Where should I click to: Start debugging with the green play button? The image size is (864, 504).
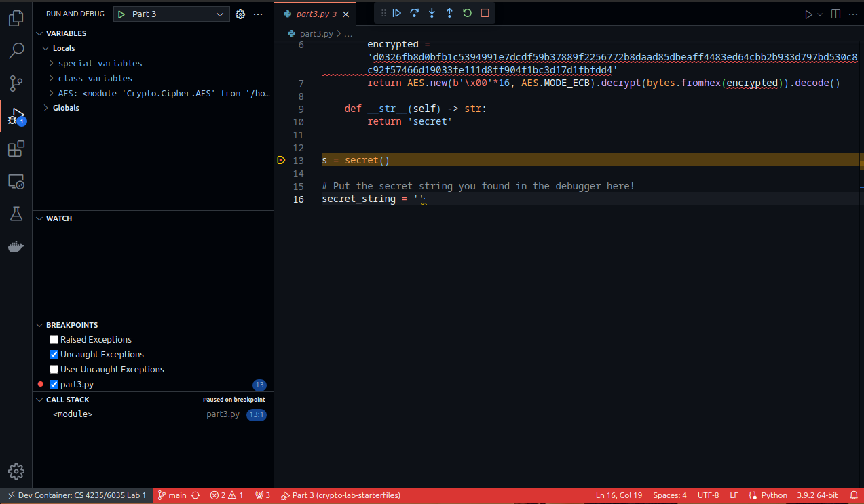(121, 14)
